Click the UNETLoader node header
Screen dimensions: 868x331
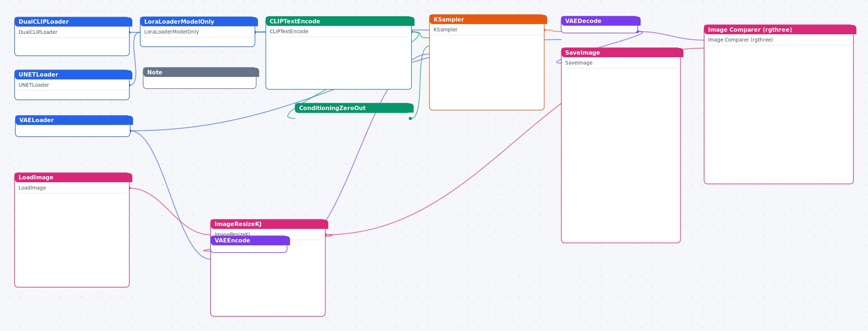click(73, 74)
